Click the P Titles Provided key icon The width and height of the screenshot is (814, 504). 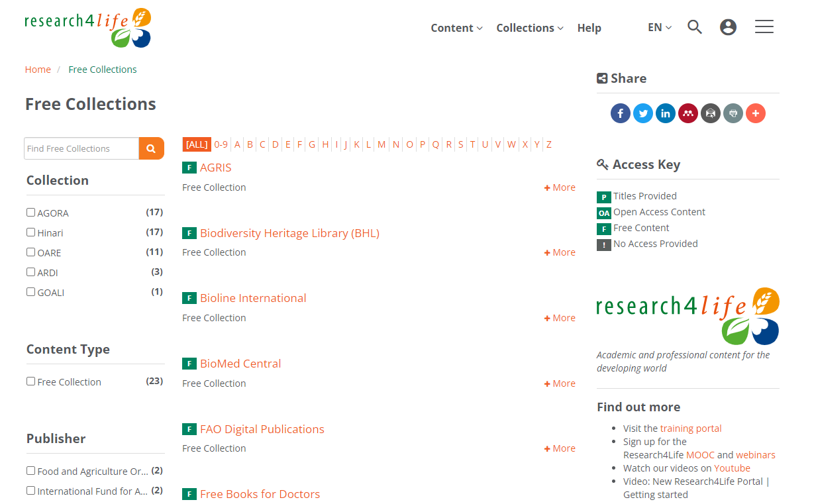click(x=603, y=197)
